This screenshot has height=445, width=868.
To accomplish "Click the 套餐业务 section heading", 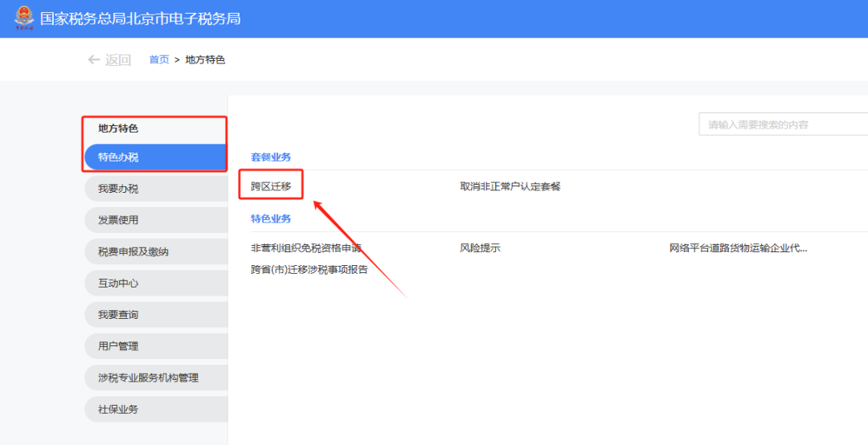I will [271, 157].
